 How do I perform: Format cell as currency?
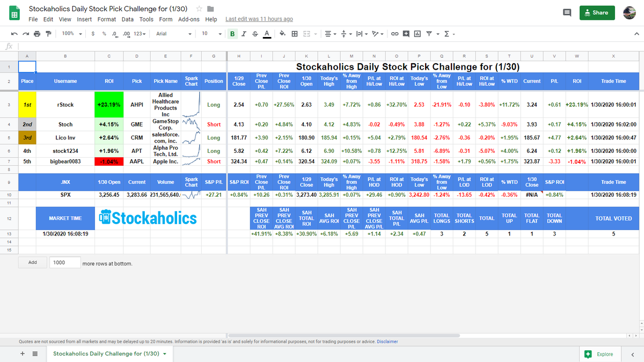(93, 34)
